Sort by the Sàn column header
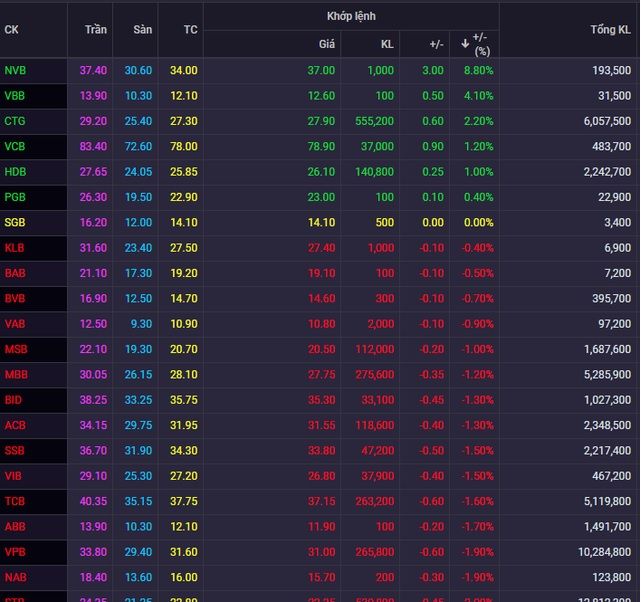This screenshot has height=602, width=641. (143, 29)
